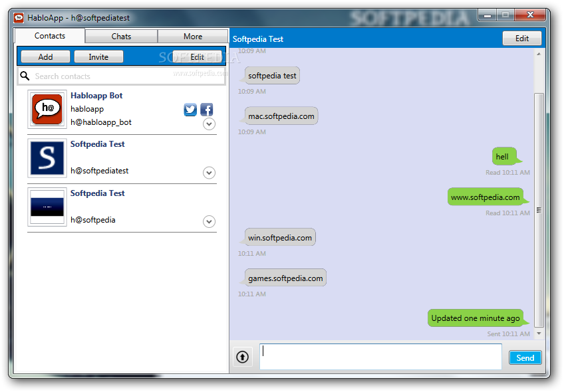This screenshot has width=564, height=392.
Task: Click the upload arrow attachment icon
Action: click(x=243, y=357)
